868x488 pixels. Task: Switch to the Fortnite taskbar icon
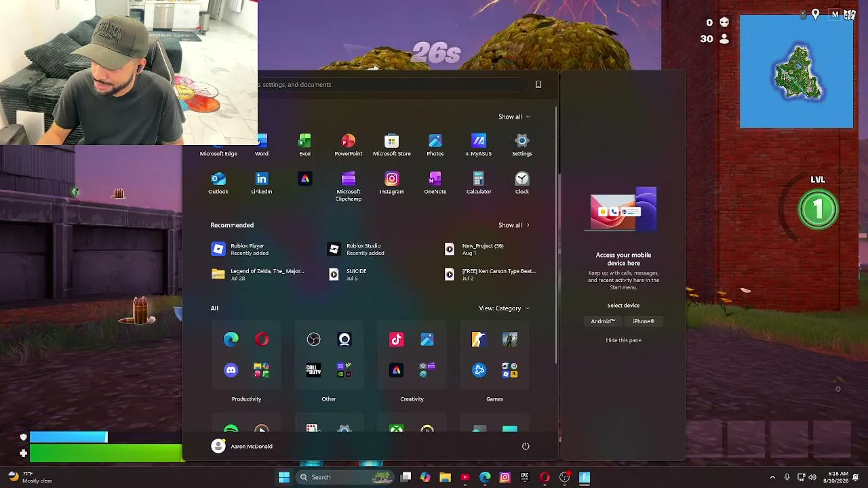click(x=585, y=477)
